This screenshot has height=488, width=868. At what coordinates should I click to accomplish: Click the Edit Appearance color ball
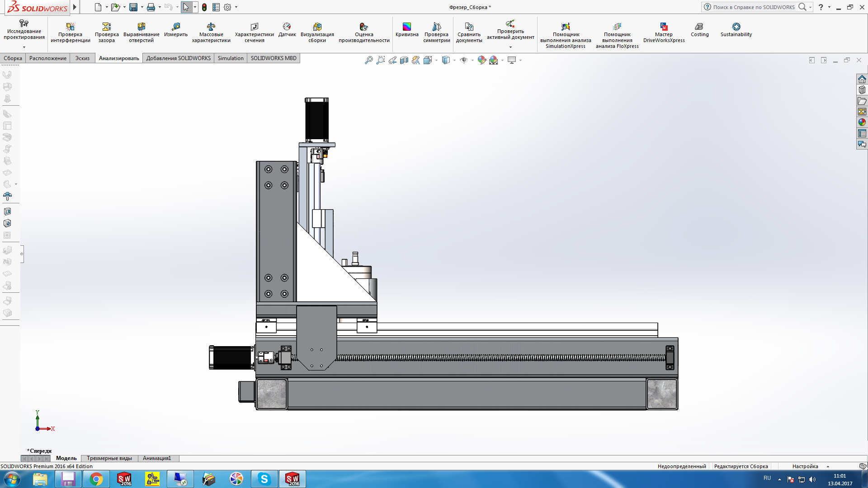click(x=481, y=60)
